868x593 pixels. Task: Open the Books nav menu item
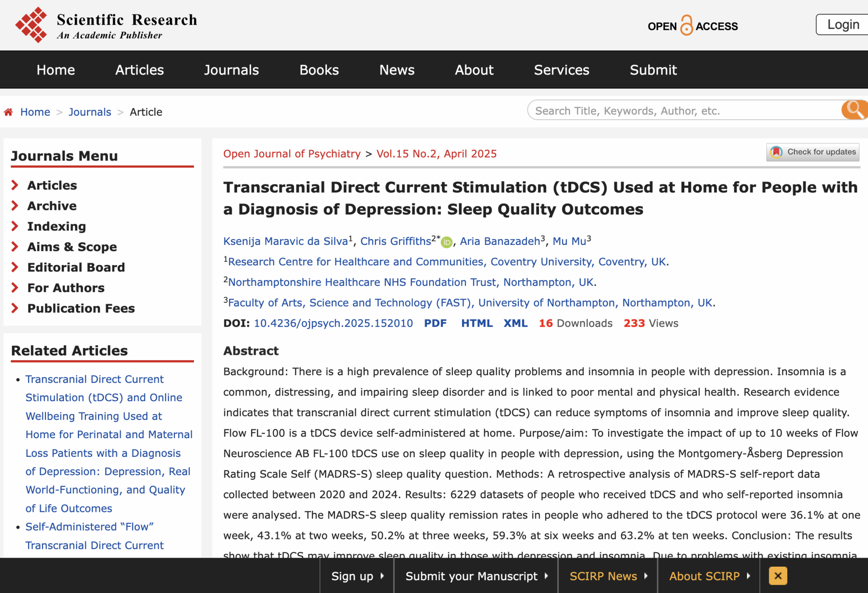pos(319,70)
